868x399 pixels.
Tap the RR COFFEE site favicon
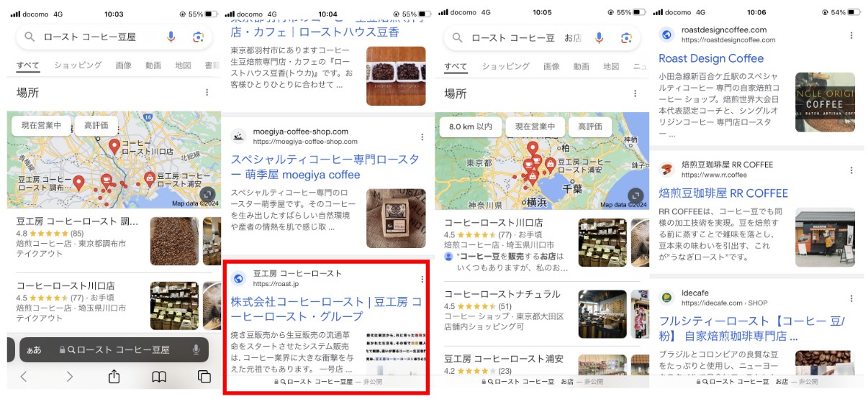667,170
